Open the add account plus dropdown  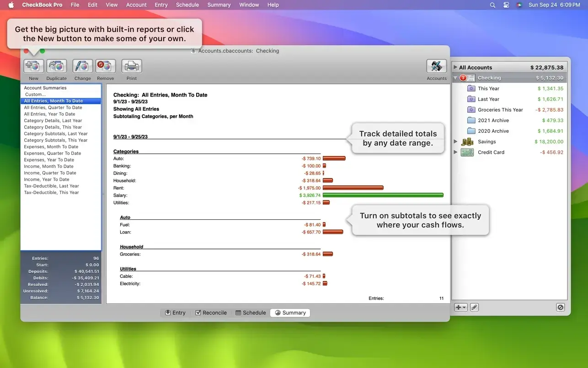point(460,308)
